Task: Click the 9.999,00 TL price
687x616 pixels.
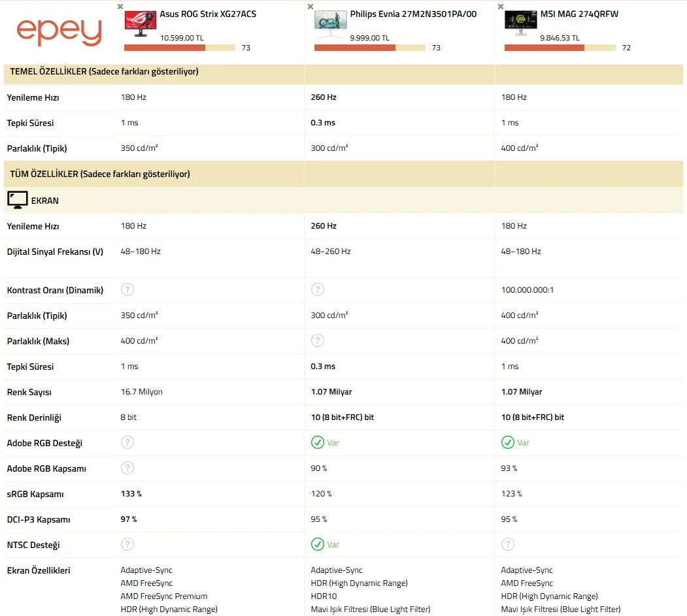Action: [x=369, y=38]
